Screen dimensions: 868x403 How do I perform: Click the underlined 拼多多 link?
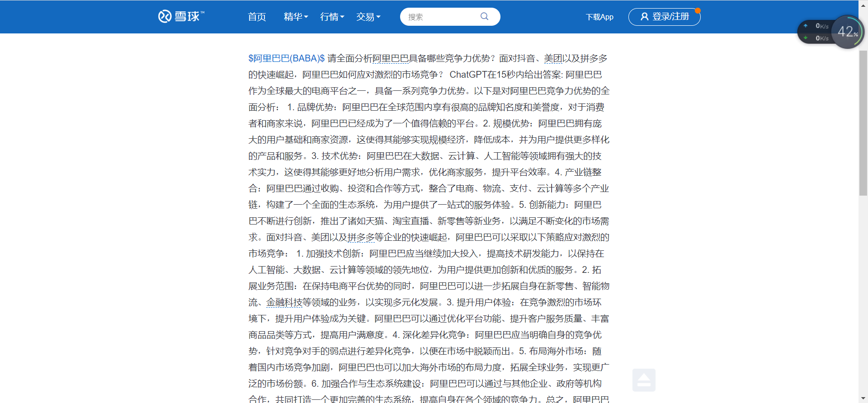[361, 237]
